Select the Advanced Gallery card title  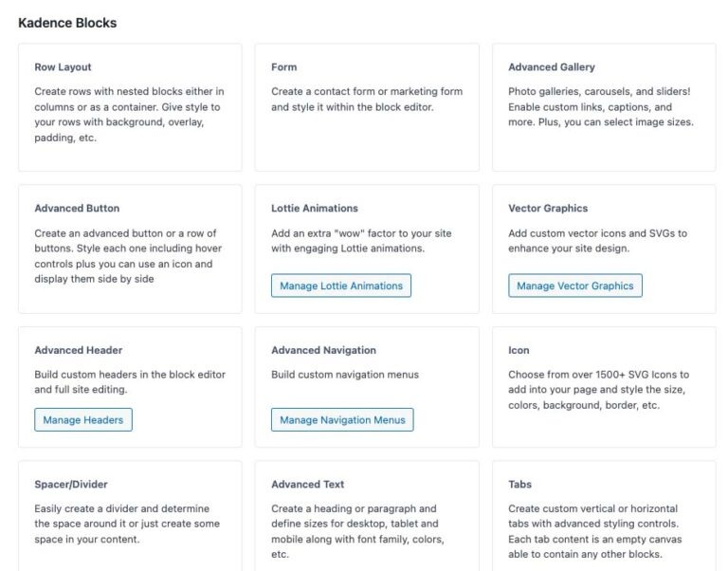point(552,67)
